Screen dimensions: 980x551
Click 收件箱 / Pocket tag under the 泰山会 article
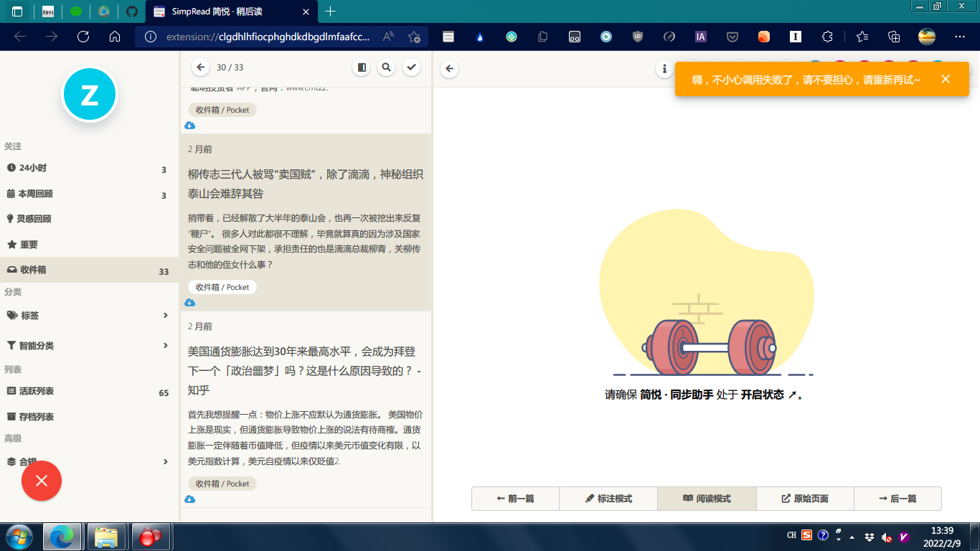point(222,287)
